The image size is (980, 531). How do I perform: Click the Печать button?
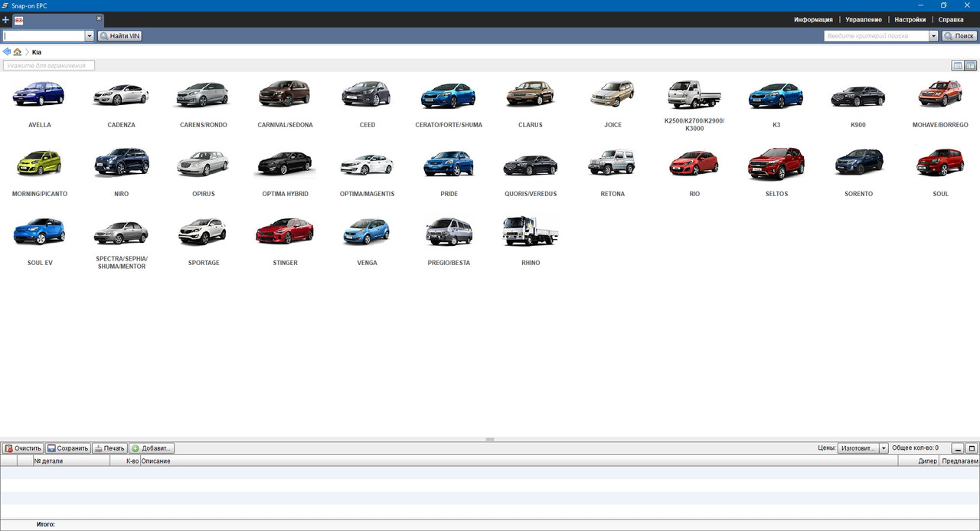(109, 448)
